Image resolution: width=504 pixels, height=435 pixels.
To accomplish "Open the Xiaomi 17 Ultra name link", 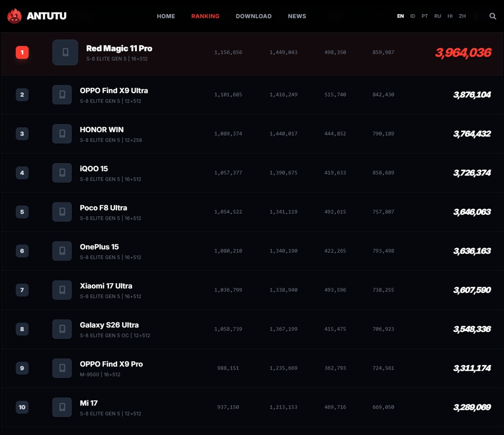I will [x=106, y=286].
